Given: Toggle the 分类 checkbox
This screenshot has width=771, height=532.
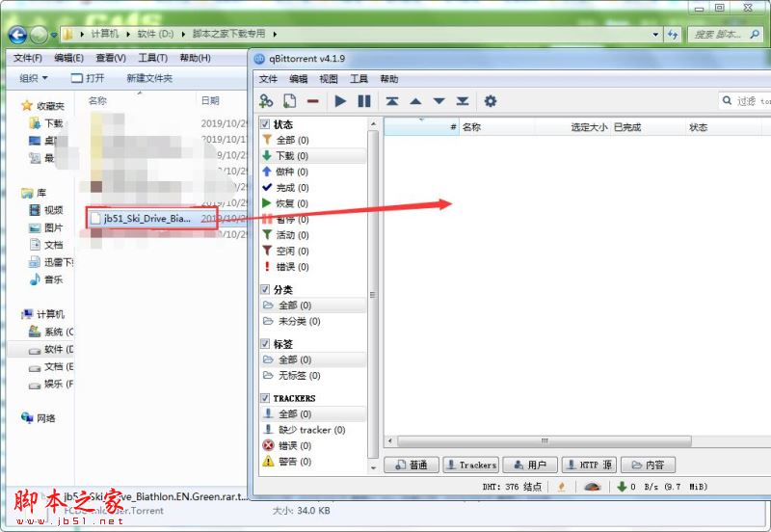Looking at the screenshot, I should [x=265, y=289].
